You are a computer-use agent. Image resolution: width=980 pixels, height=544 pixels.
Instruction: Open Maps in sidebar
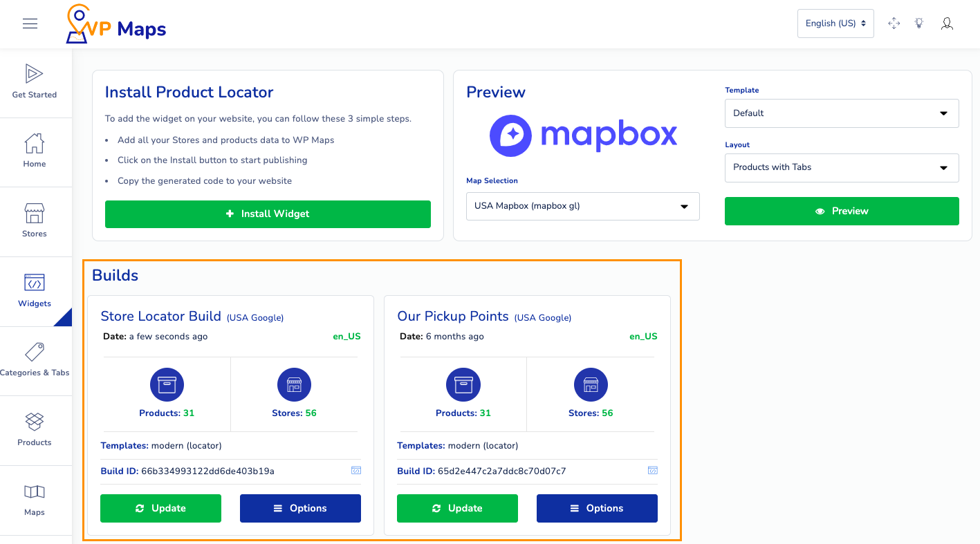click(x=35, y=499)
